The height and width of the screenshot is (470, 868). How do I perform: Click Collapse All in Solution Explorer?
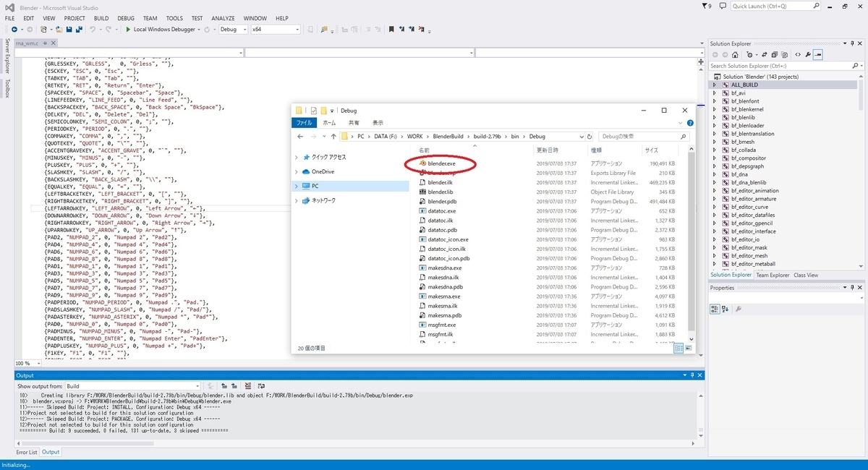click(775, 54)
